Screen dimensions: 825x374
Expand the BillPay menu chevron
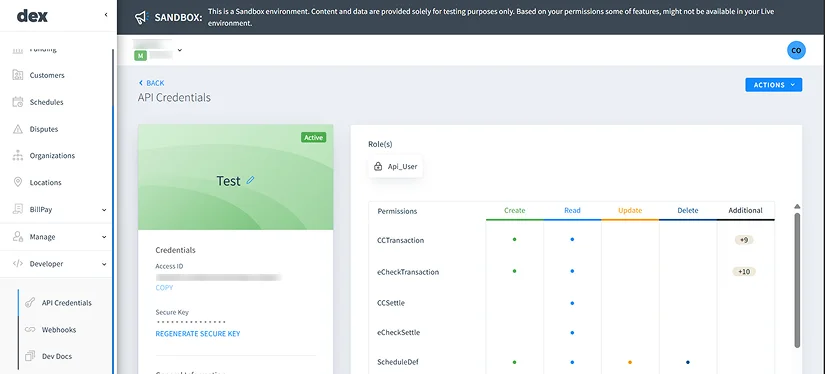[x=104, y=210]
